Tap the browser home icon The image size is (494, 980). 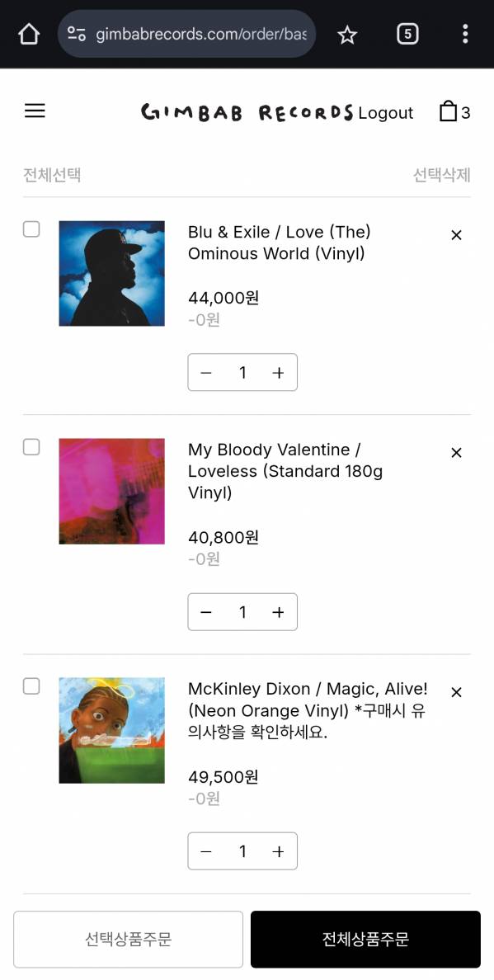29,35
